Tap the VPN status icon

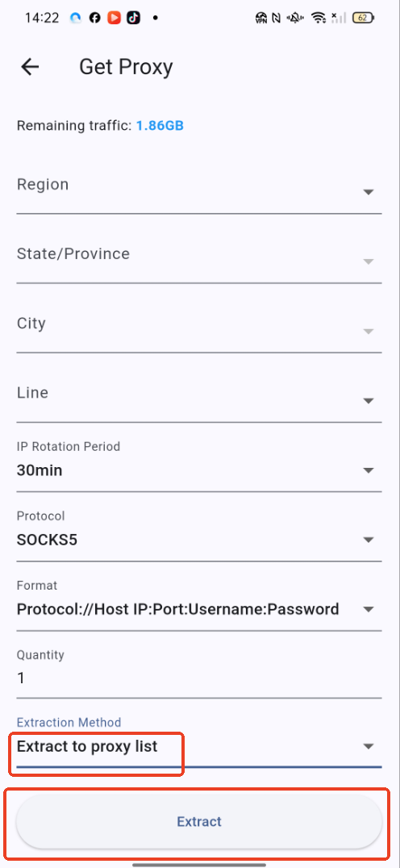point(261,19)
